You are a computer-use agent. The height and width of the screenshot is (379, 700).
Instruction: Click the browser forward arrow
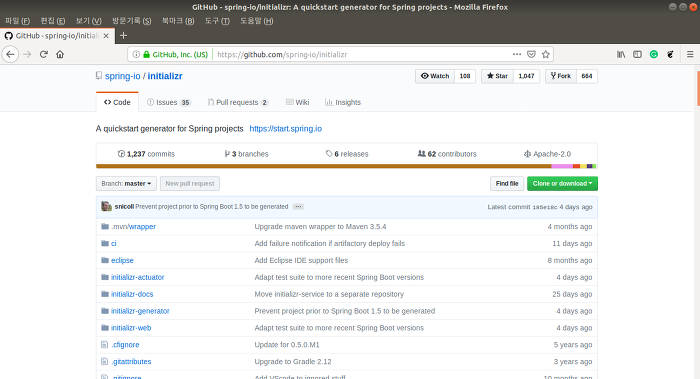[27, 54]
